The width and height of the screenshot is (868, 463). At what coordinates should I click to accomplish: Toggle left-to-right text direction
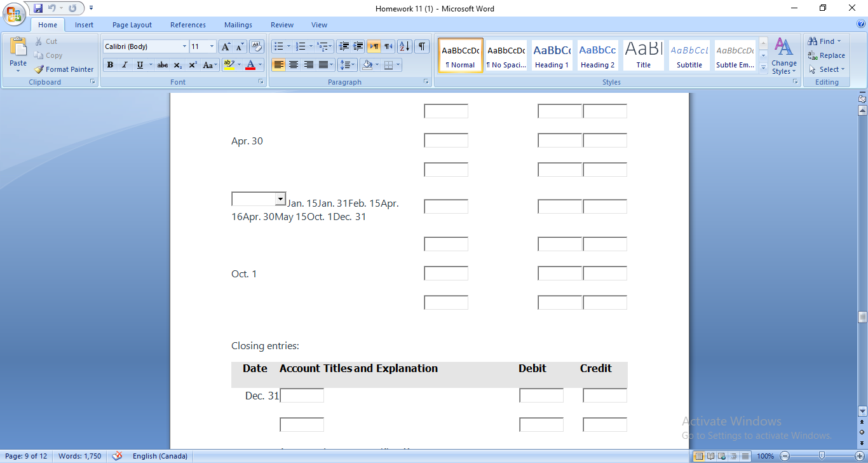[374, 46]
